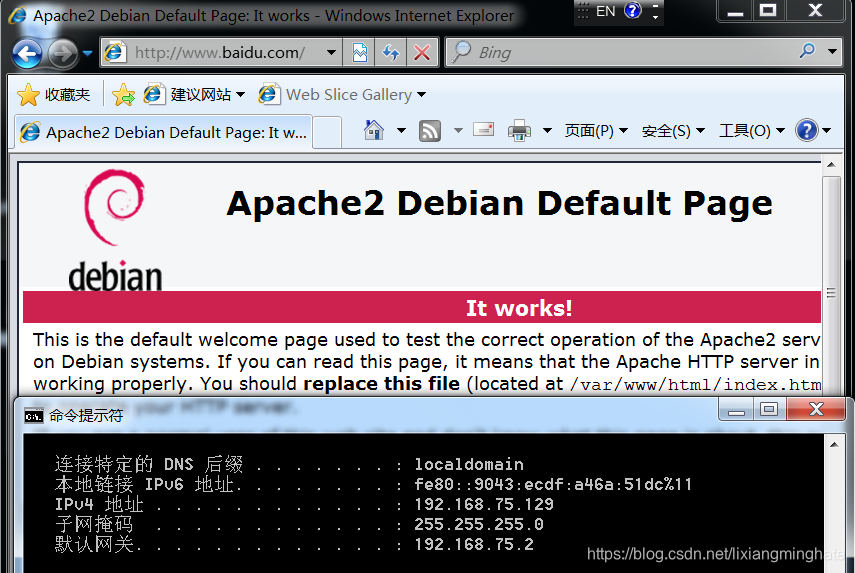855x573 pixels.
Task: Click the IE icon beside 建议网站
Action: click(154, 94)
